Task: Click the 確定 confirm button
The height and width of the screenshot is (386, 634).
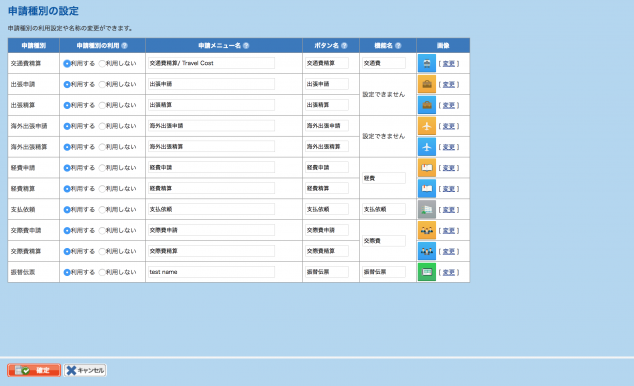Action: pos(34,370)
